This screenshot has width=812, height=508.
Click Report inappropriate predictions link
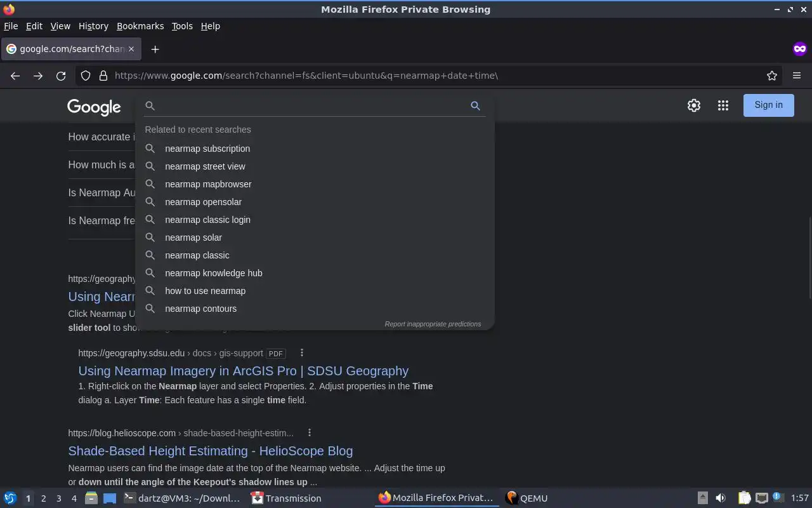point(433,324)
